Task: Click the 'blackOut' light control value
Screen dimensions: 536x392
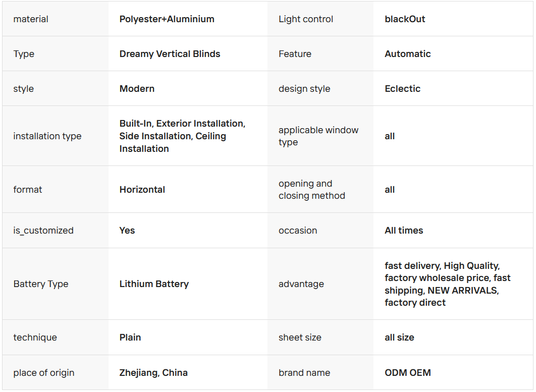Action: (405, 19)
